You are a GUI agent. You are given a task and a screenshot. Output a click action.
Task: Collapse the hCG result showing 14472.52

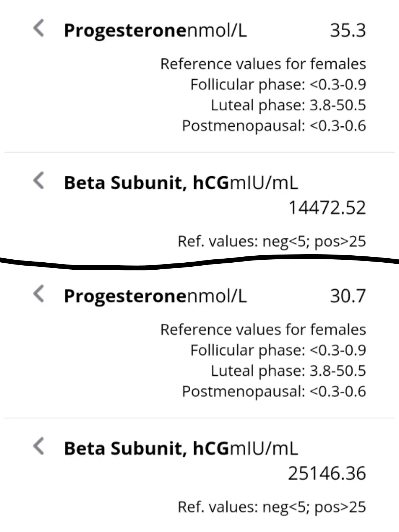coord(39,181)
